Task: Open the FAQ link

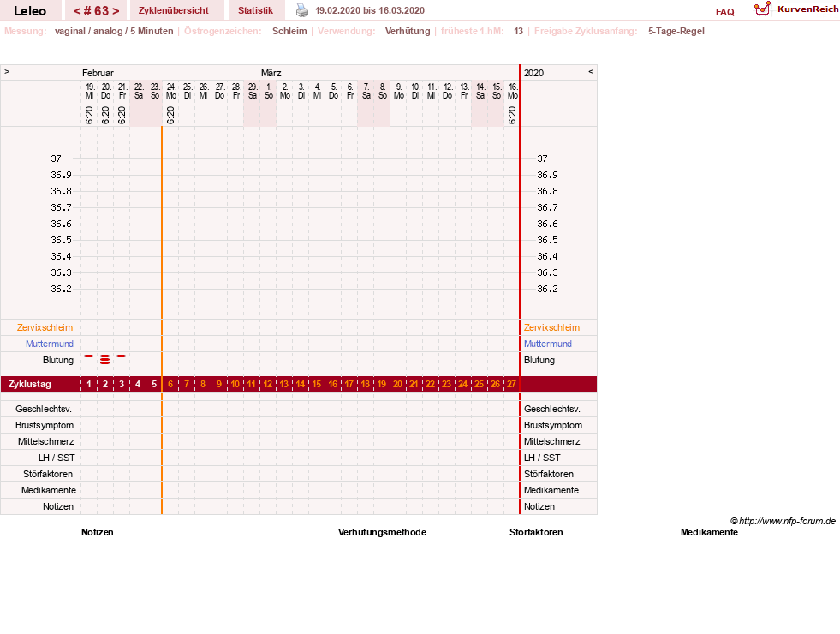Action: coord(724,12)
